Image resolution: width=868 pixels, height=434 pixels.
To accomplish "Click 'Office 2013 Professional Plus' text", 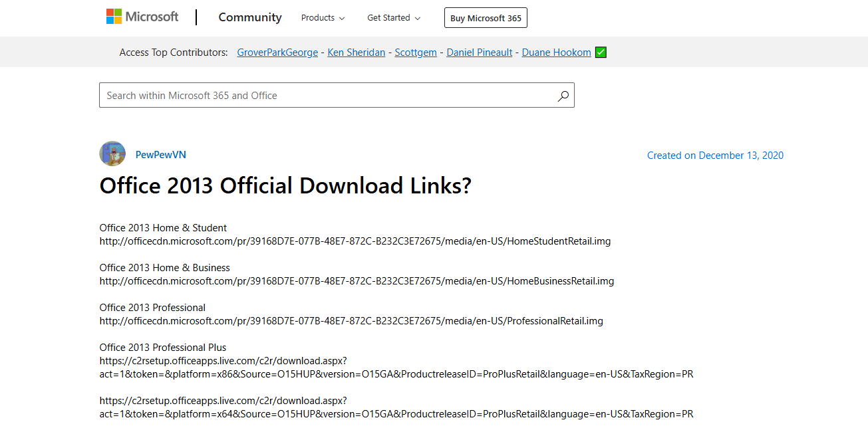I will coord(163,348).
